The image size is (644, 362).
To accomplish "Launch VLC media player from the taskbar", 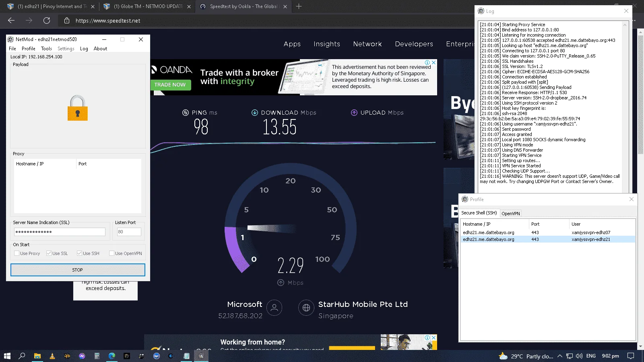I will tap(52, 356).
